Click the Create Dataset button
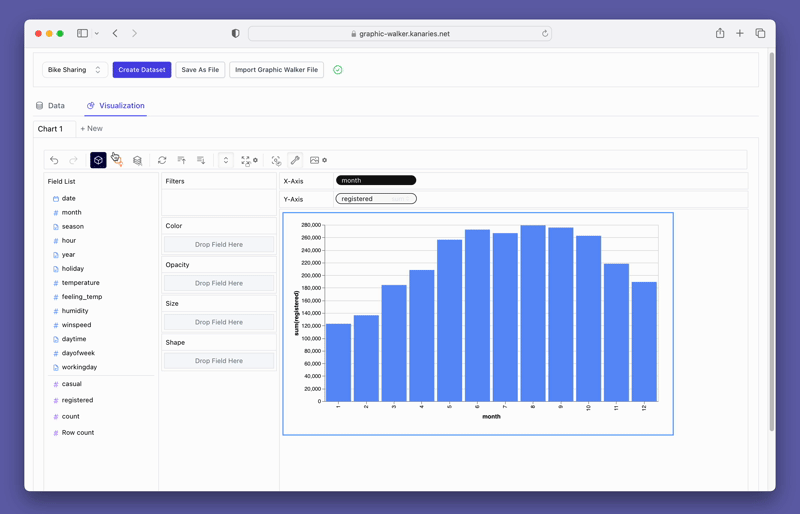 click(x=142, y=70)
